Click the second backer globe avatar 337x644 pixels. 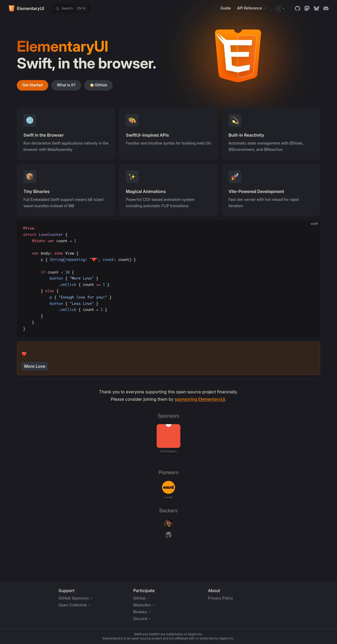click(x=168, y=535)
